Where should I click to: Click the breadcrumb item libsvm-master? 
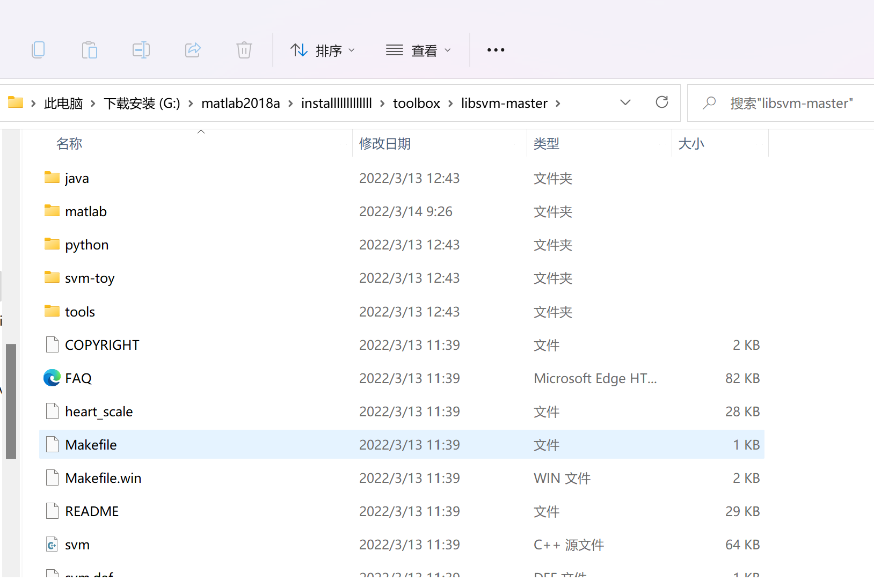tap(505, 103)
